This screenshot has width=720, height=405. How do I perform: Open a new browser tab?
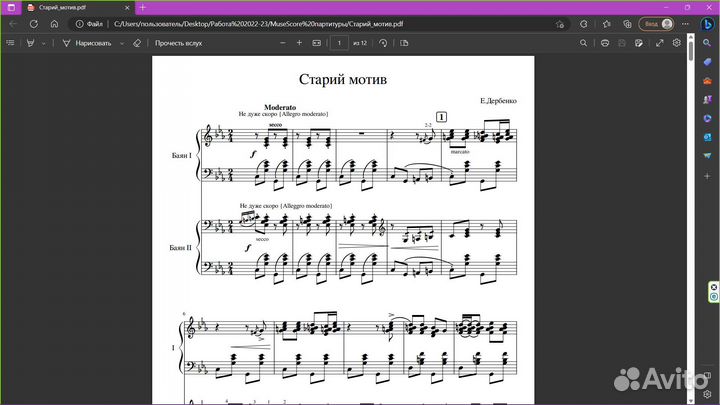[x=142, y=7]
